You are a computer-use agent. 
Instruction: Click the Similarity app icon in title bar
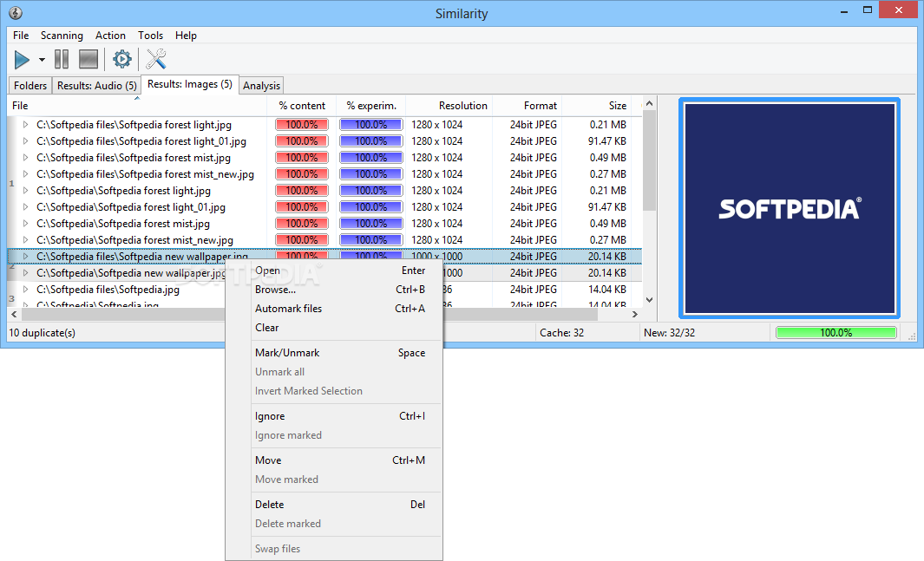16,13
